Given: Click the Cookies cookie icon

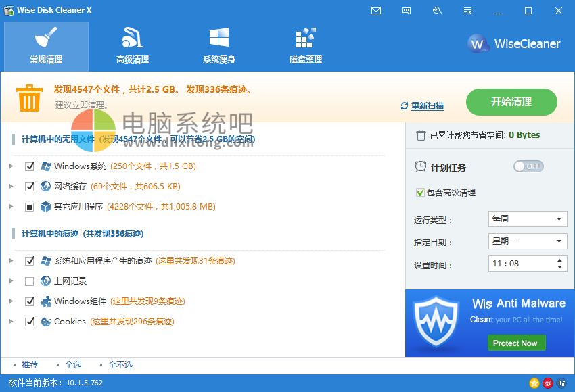Looking at the screenshot, I should click(x=45, y=321).
